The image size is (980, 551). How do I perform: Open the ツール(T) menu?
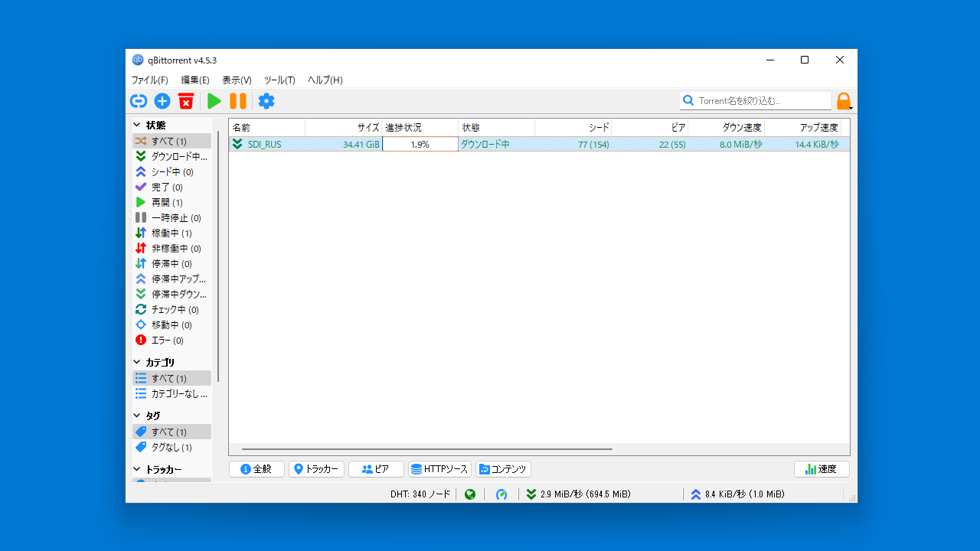(279, 80)
